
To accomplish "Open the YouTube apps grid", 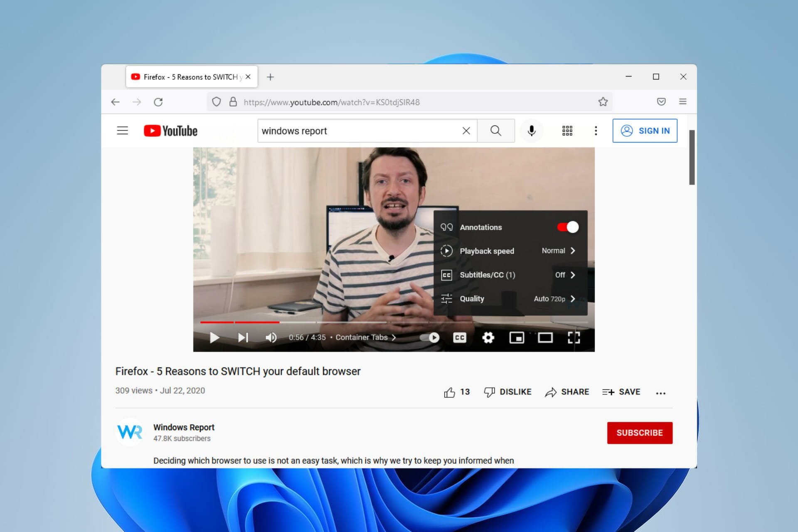I will tap(567, 131).
